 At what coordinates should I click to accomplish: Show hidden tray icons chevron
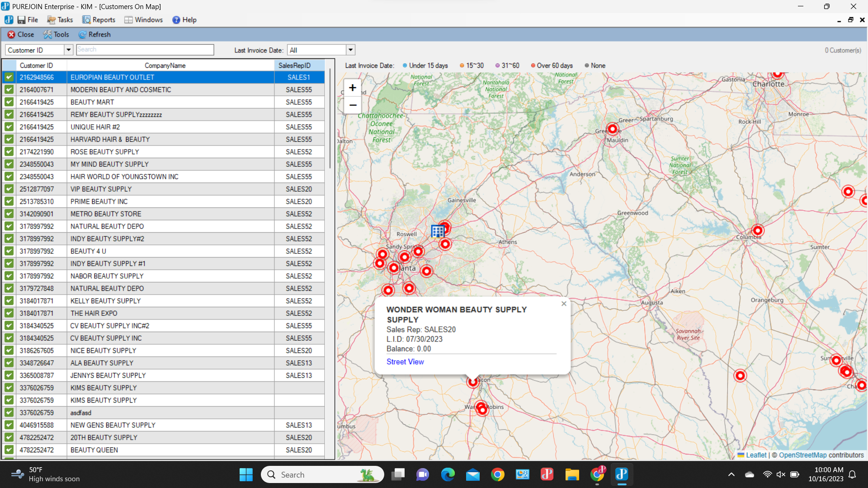click(x=731, y=474)
